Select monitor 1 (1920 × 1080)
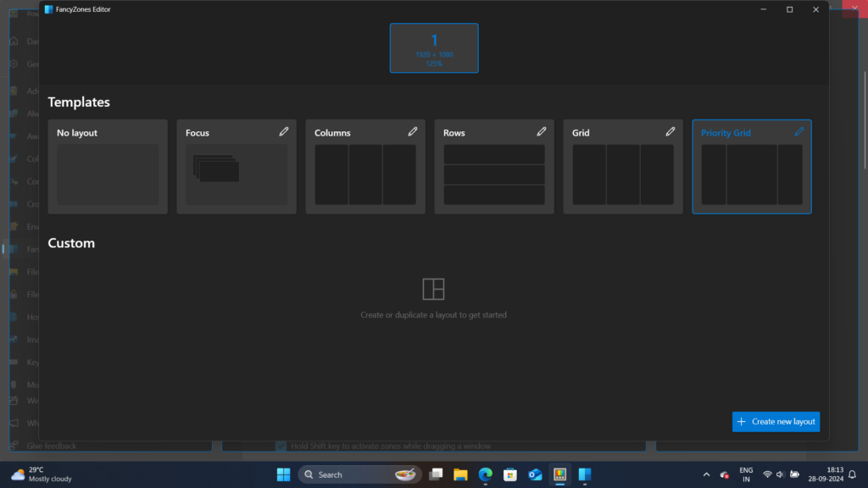 click(434, 48)
